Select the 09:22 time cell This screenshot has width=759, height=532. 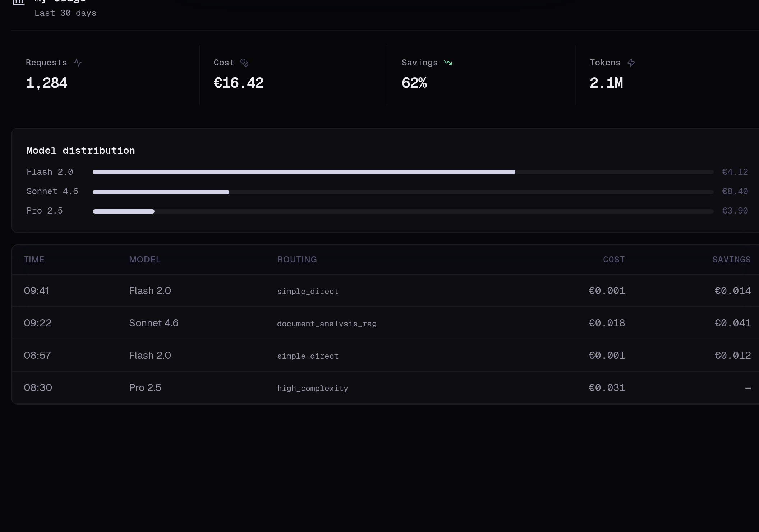click(x=38, y=323)
